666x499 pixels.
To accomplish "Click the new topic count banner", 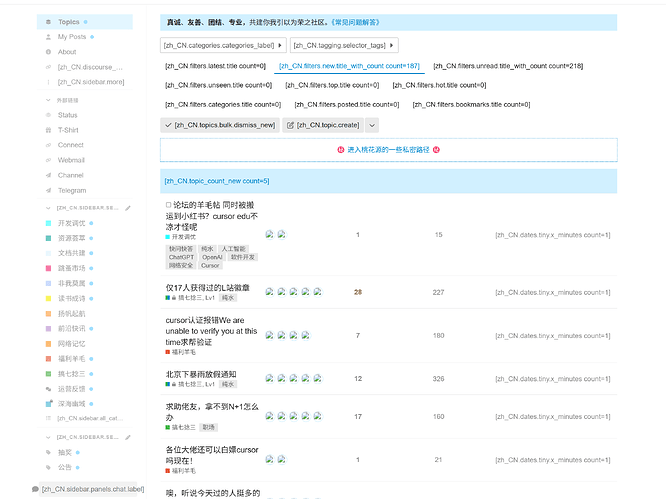I will 388,181.
